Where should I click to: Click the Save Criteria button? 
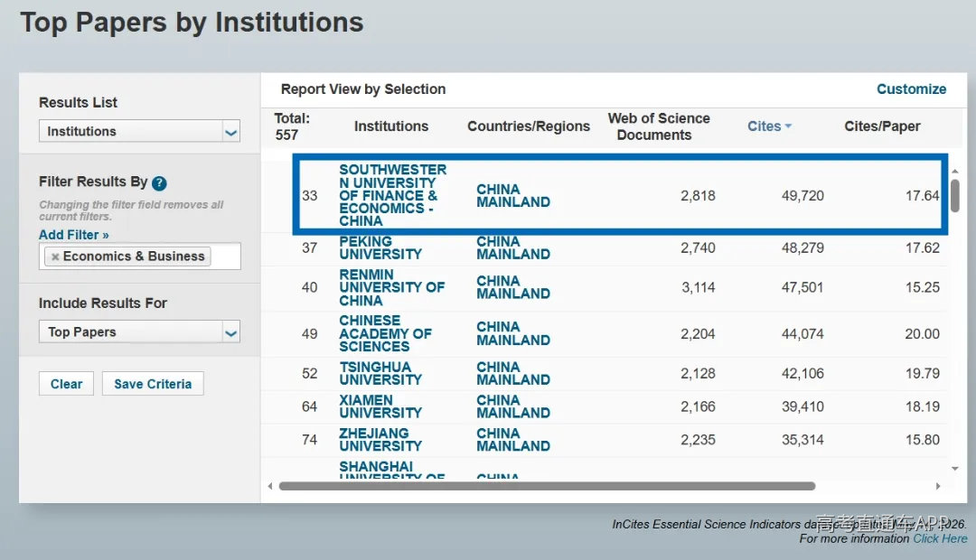pyautogui.click(x=153, y=384)
